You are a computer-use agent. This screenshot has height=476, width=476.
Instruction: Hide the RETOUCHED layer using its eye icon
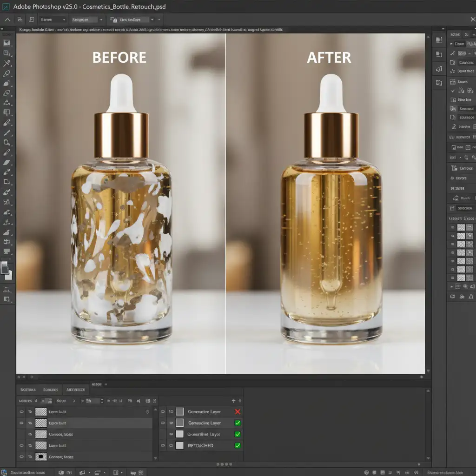163,445
